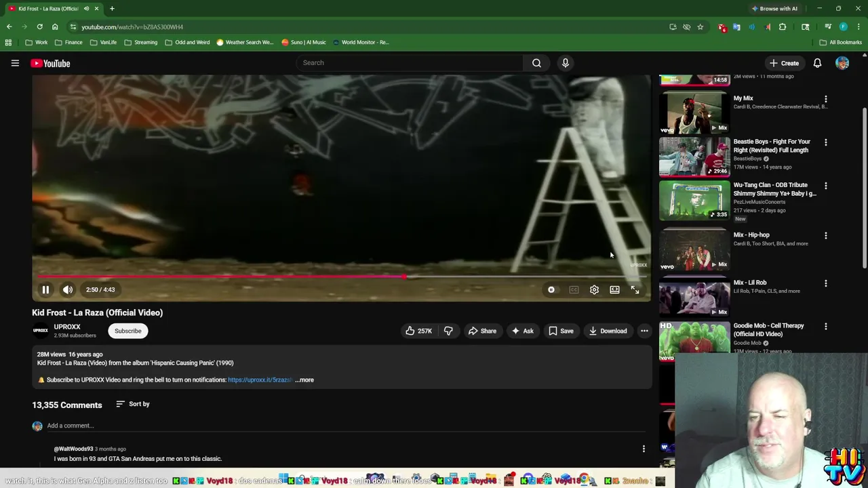868x488 pixels.
Task: Click the youtube.com address bar URL
Action: click(132, 27)
